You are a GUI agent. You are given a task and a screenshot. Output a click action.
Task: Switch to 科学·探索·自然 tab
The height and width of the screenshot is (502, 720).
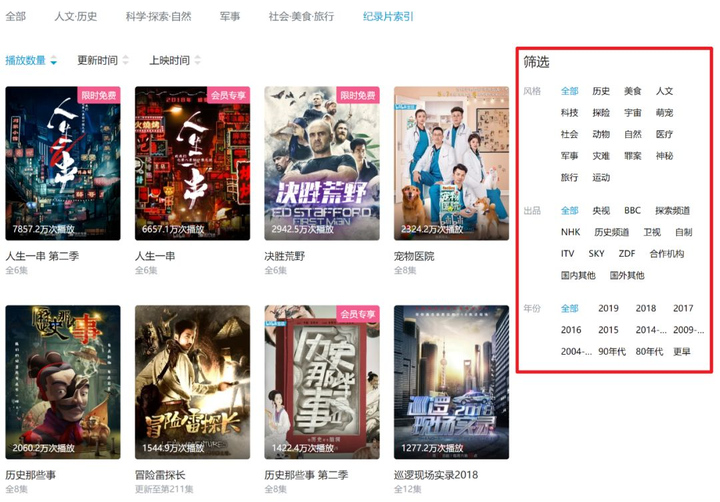(x=158, y=17)
